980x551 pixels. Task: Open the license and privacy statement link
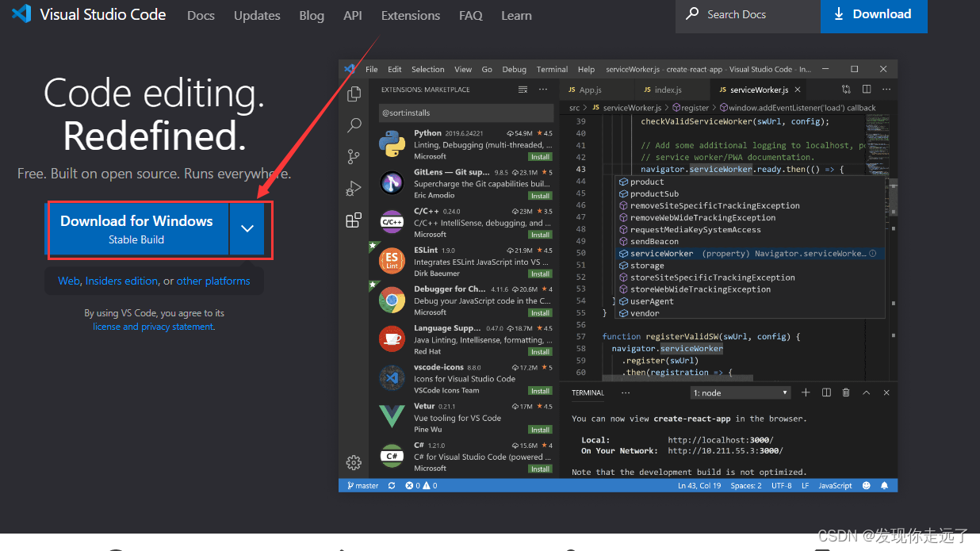click(x=153, y=327)
